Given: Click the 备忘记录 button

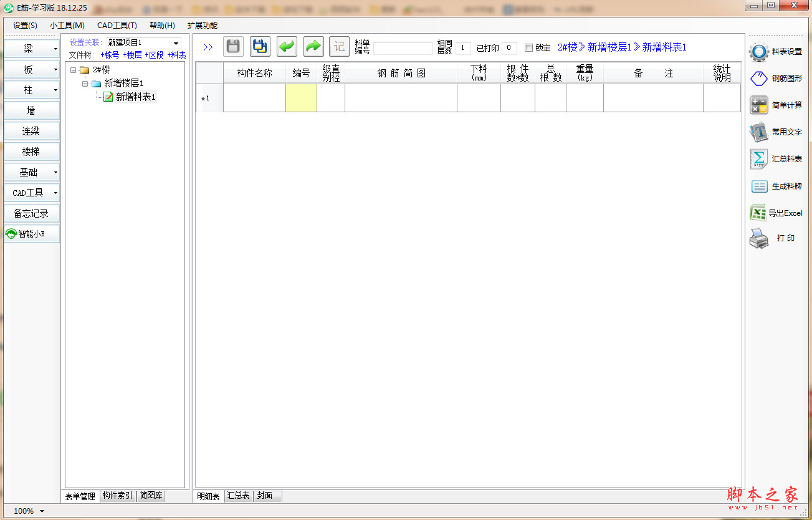Looking at the screenshot, I should [x=31, y=213].
